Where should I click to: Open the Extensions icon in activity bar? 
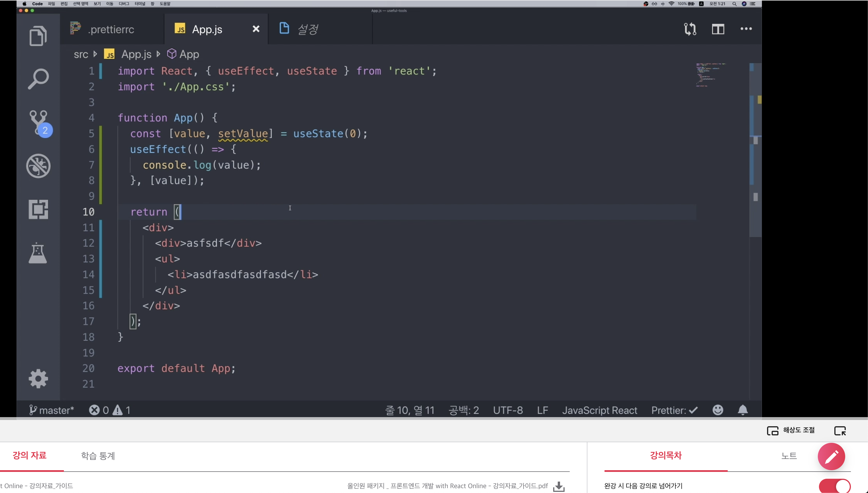coord(38,209)
